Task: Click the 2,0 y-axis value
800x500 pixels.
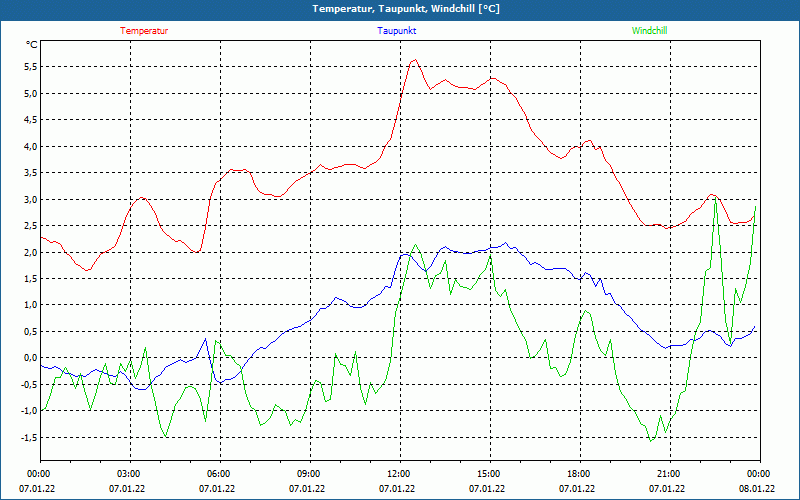Action: pyautogui.click(x=31, y=253)
